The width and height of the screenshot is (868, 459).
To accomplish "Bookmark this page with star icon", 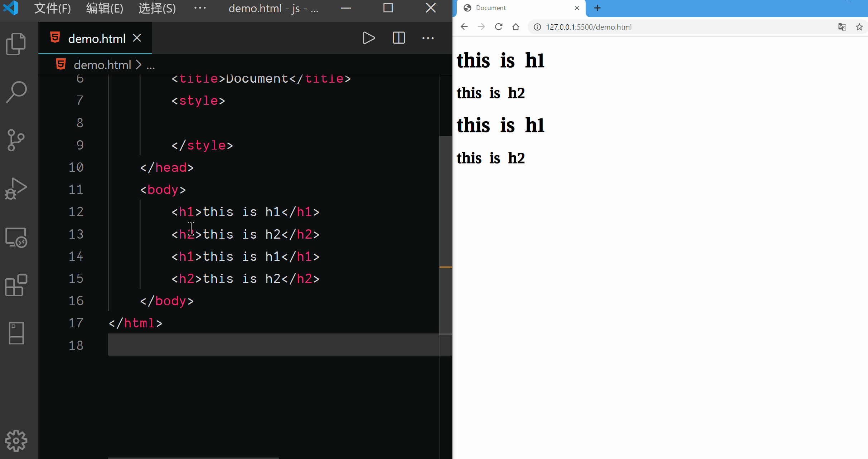I will click(x=859, y=27).
